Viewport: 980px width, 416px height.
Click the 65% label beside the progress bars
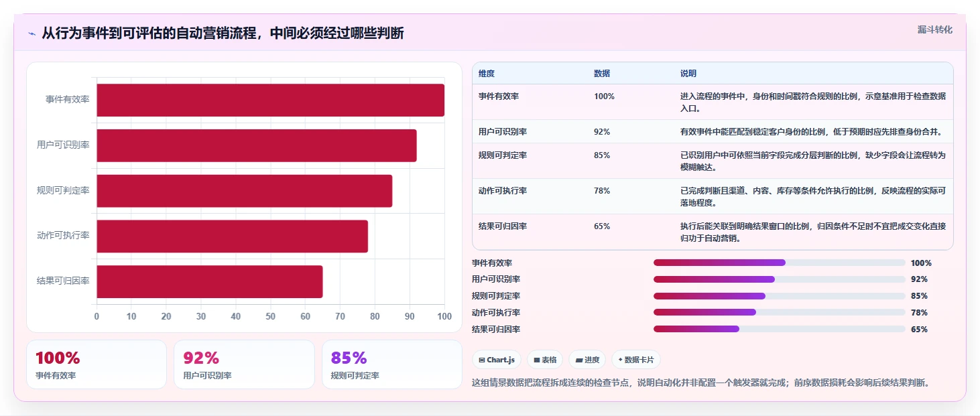919,330
